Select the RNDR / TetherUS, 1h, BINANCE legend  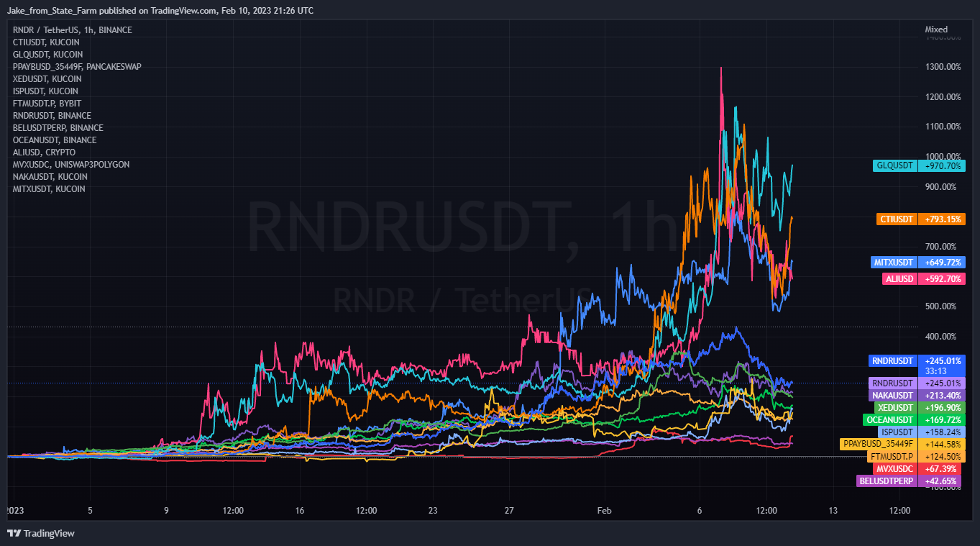(73, 30)
